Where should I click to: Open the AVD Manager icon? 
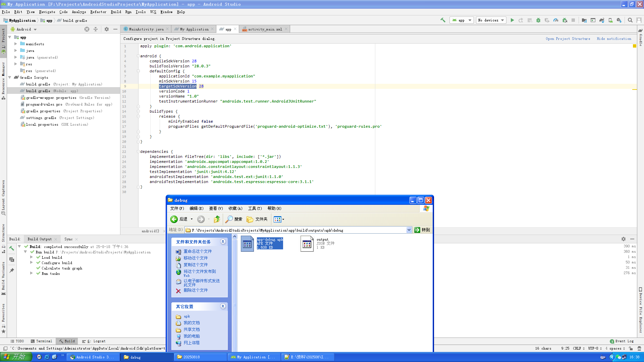(x=610, y=20)
